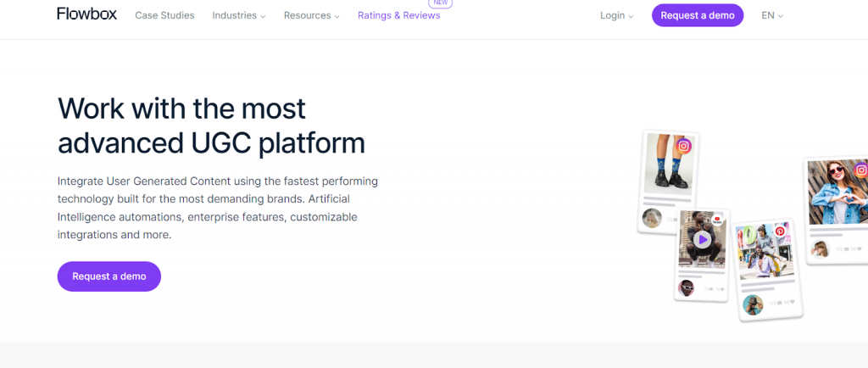Click the socks and boots photo thumbnail
868x368 pixels.
[665, 165]
